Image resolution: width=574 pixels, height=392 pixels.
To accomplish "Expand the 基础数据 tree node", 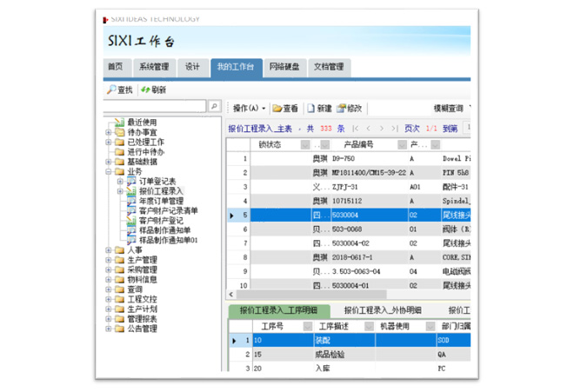I will click(x=109, y=162).
